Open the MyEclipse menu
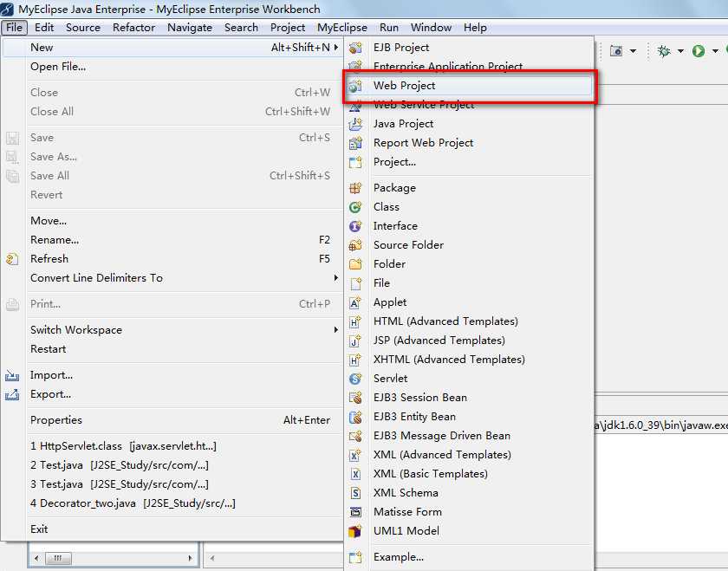Viewport: 728px width, 571px height. pyautogui.click(x=342, y=28)
